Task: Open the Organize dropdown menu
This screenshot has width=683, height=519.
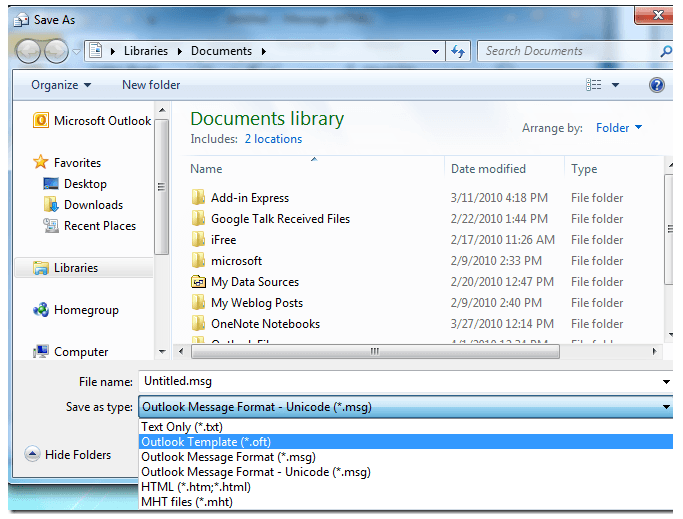Action: [x=61, y=85]
